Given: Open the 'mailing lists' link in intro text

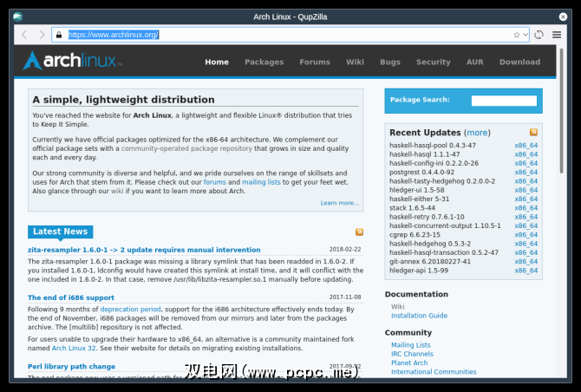Looking at the screenshot, I should coord(261,182).
